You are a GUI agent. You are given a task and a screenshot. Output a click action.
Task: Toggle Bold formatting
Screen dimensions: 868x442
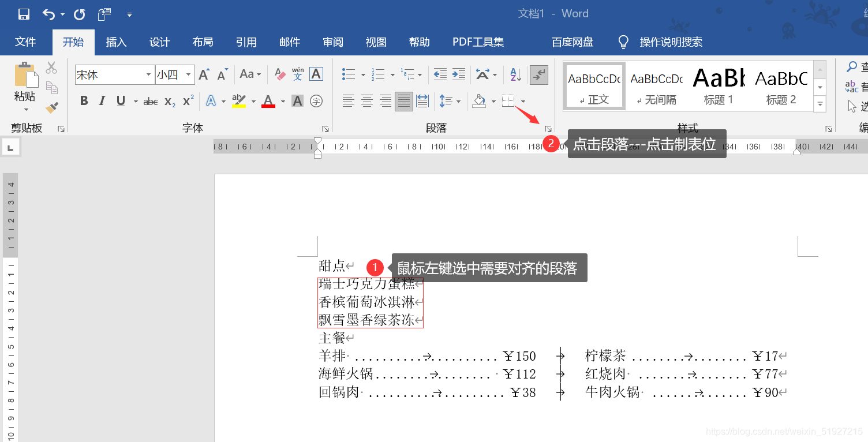(84, 100)
